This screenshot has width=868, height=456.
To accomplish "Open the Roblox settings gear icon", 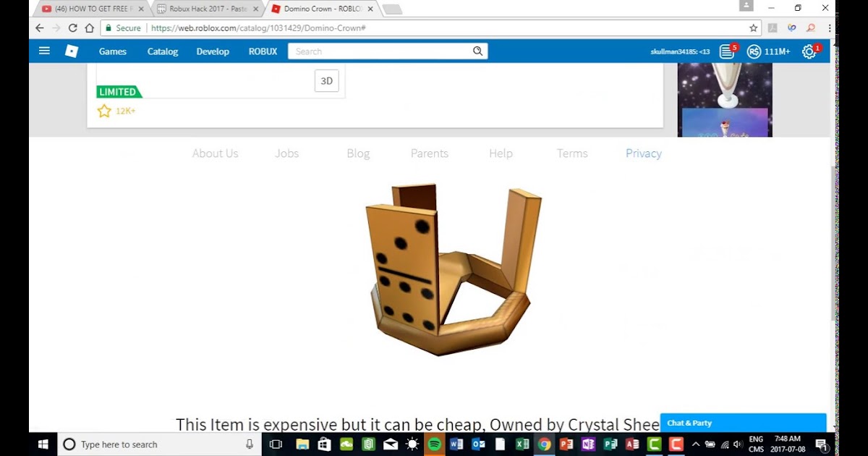I will [809, 51].
